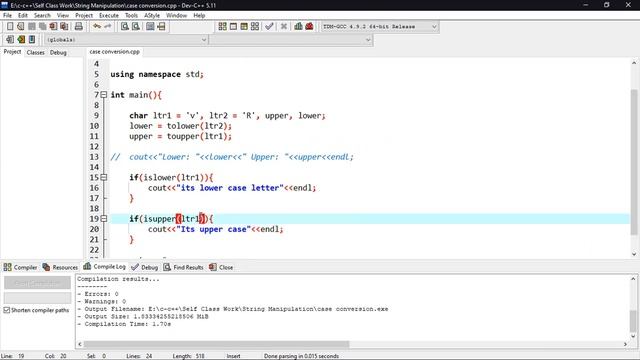
Task: Click the Find magnifier icon
Action: (125, 27)
